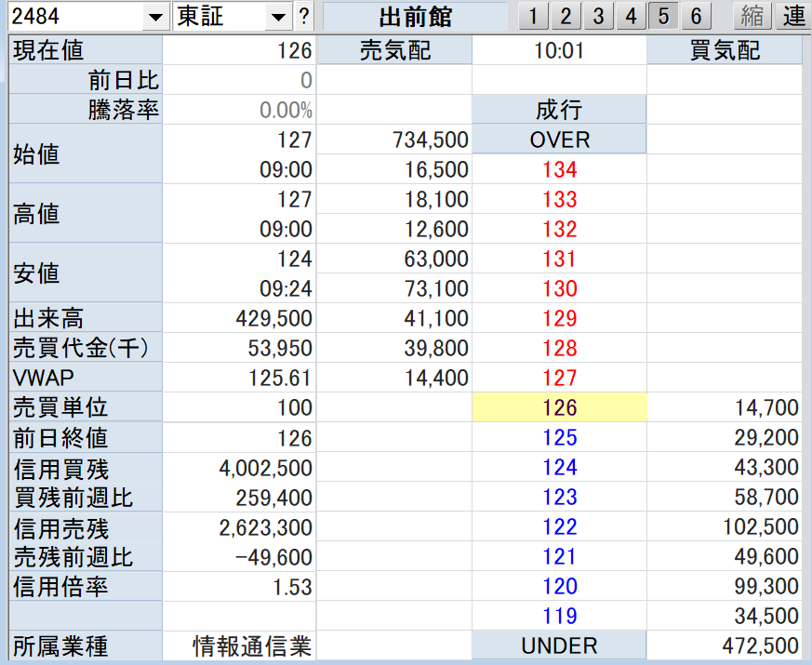This screenshot has height=665, width=812.
Task: Select ask price 127 in order book
Action: [x=559, y=378]
